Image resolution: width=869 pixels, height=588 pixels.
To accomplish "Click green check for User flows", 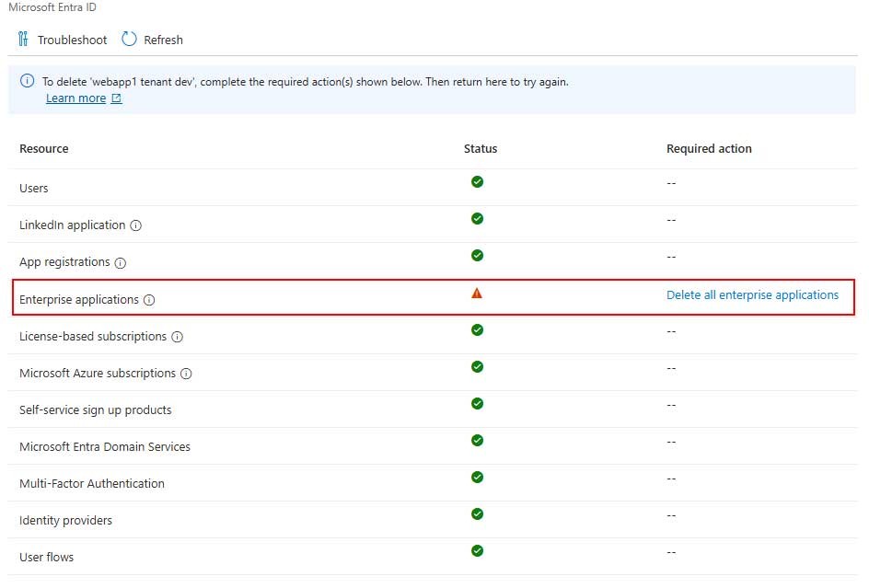I will click(x=477, y=551).
